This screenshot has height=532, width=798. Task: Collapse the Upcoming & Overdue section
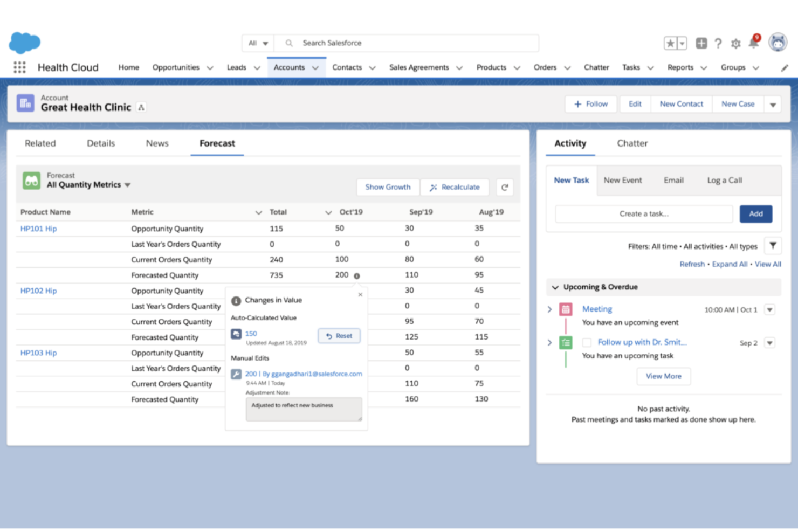pyautogui.click(x=555, y=287)
